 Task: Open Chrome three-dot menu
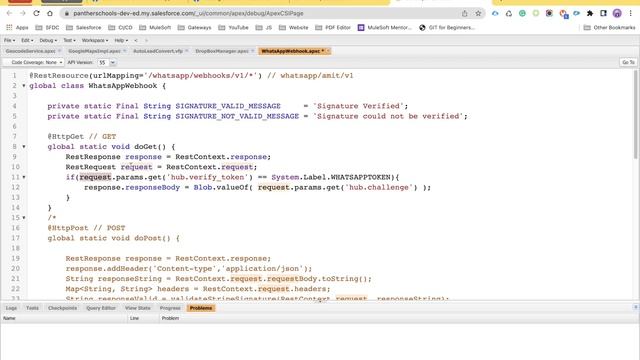point(630,13)
